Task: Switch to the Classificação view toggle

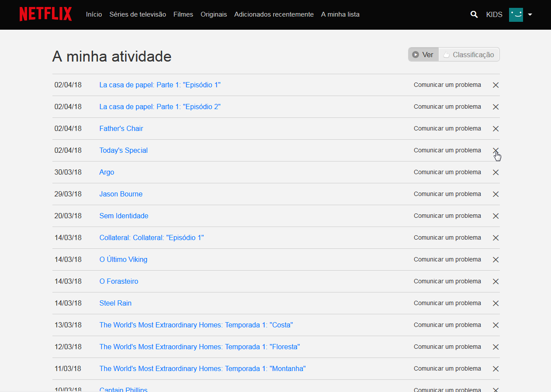Action: pos(469,55)
